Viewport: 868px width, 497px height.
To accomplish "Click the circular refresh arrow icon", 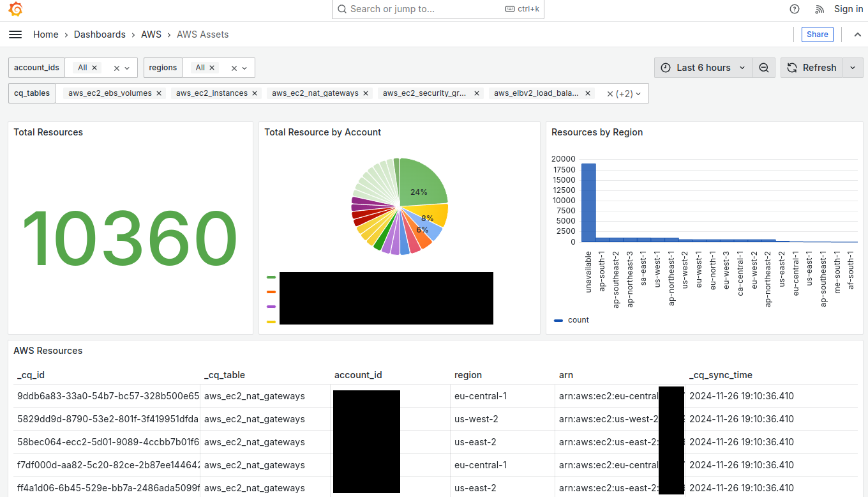I will pyautogui.click(x=792, y=67).
